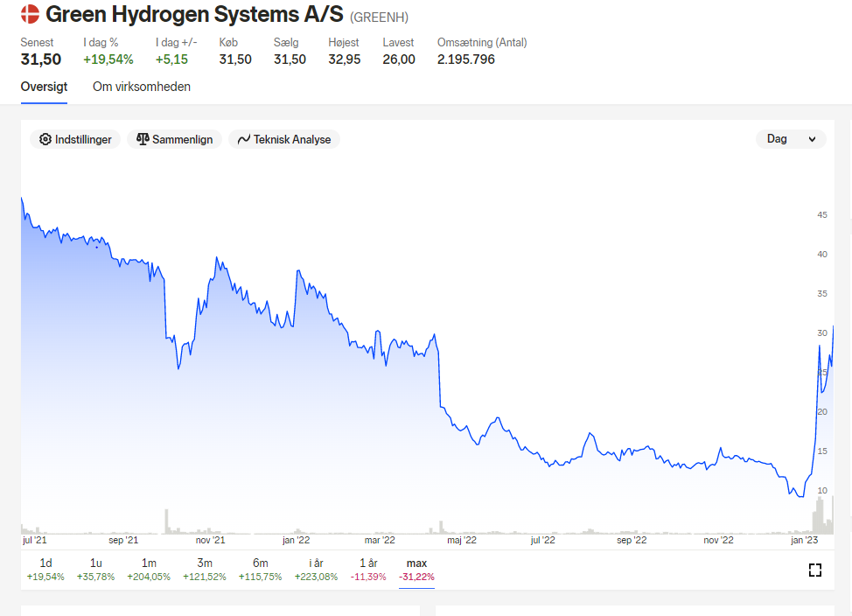Click the Dag dropdown chevron arrow

point(812,140)
